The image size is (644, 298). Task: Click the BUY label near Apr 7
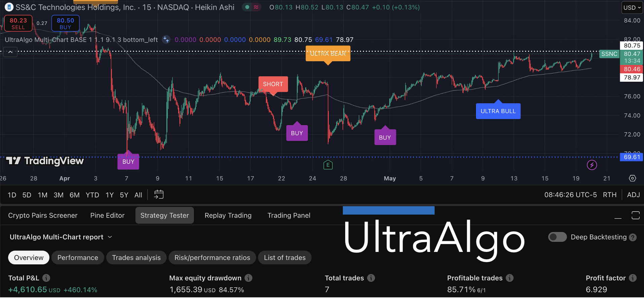click(x=128, y=161)
